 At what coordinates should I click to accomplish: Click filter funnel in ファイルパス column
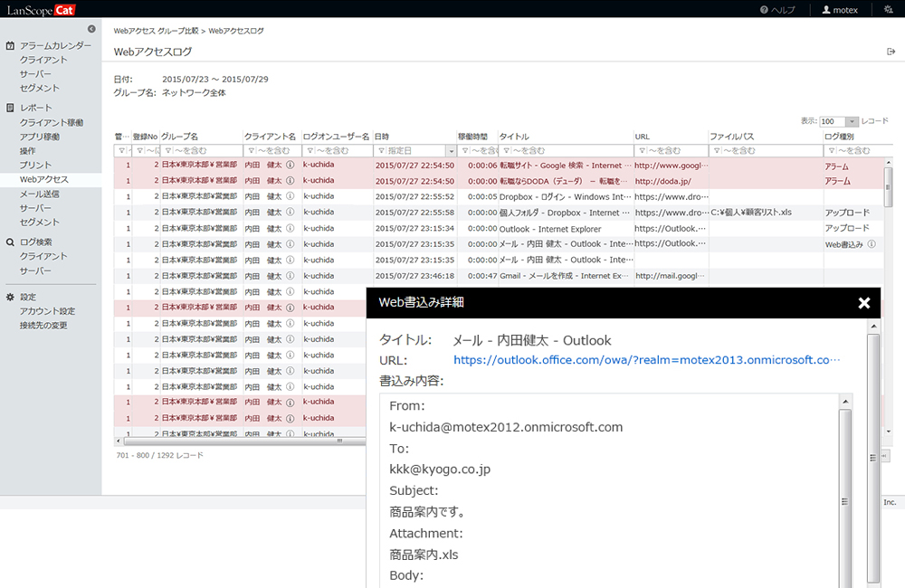pyautogui.click(x=716, y=150)
